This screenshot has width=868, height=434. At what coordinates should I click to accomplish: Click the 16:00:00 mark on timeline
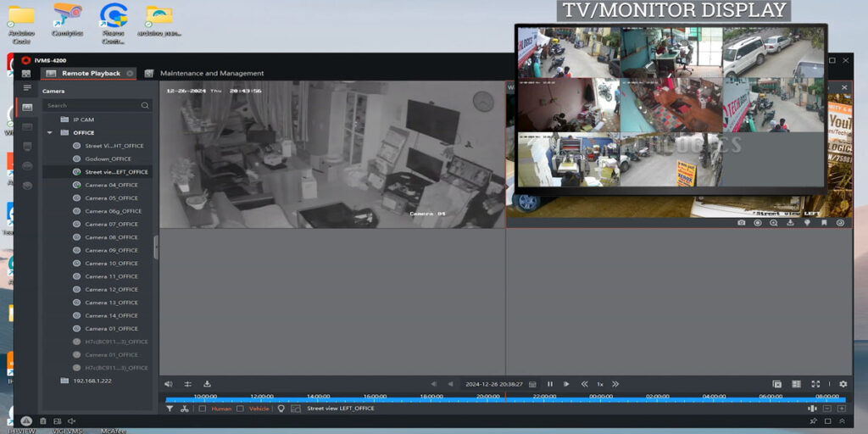pyautogui.click(x=375, y=397)
